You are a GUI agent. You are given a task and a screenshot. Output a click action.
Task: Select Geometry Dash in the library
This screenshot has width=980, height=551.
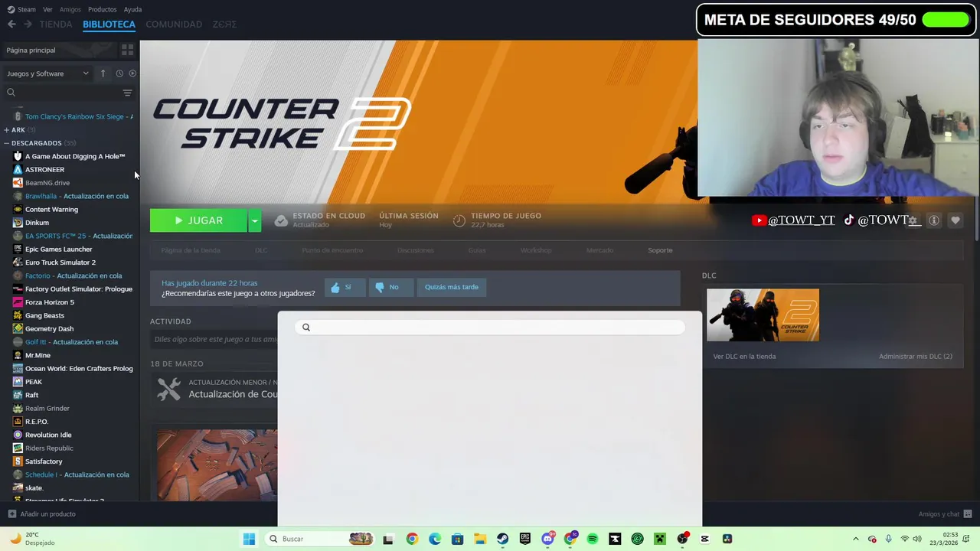pos(49,328)
